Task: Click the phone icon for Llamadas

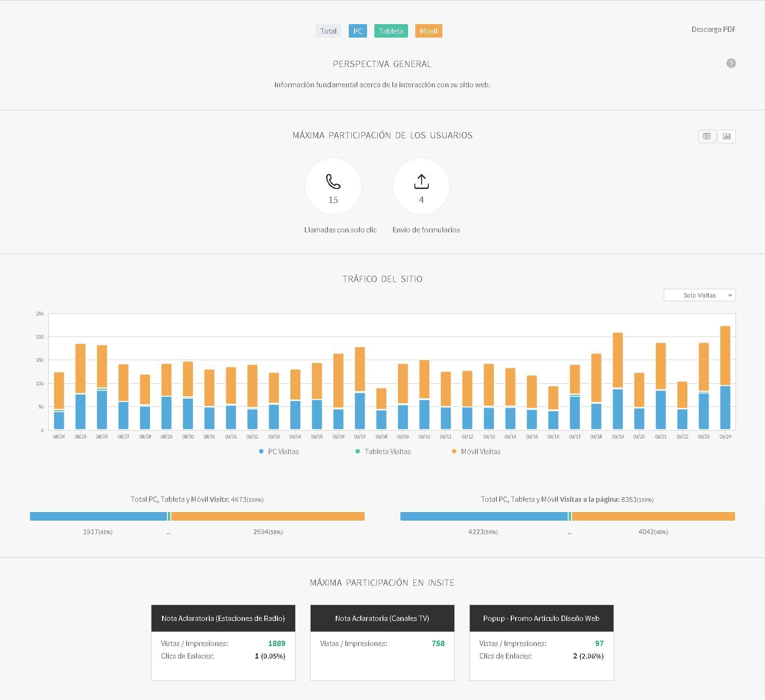Action: [333, 181]
